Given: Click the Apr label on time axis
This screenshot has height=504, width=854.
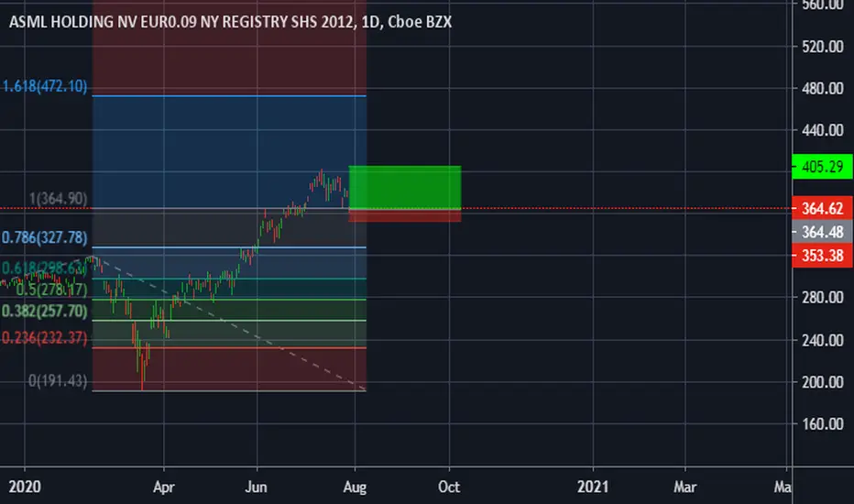Looking at the screenshot, I should pos(163,487).
